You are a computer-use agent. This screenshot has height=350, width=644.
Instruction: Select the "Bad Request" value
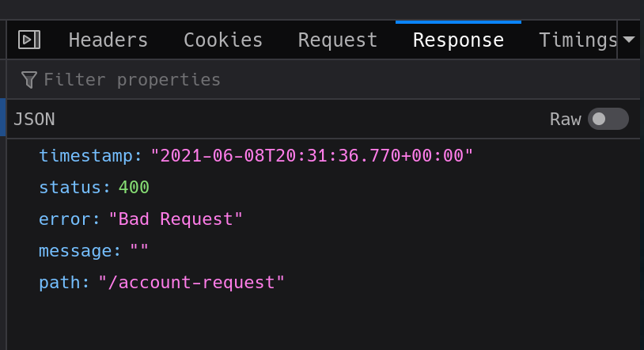(176, 219)
